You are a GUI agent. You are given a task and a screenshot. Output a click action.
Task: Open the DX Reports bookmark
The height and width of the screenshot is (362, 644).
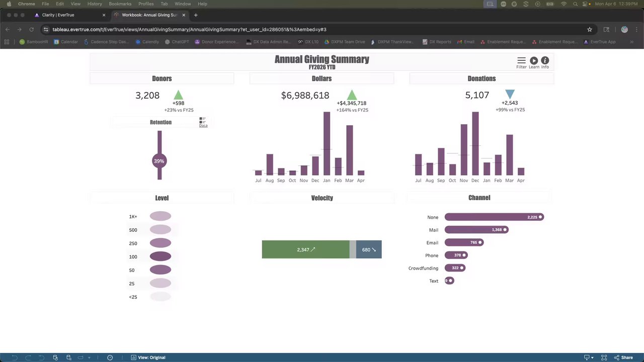437,42
